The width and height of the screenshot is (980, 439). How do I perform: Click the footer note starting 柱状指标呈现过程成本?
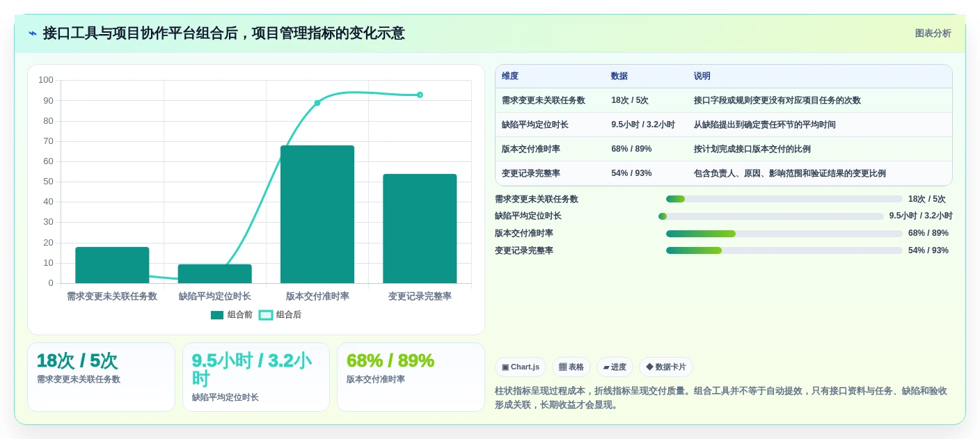coord(721,398)
